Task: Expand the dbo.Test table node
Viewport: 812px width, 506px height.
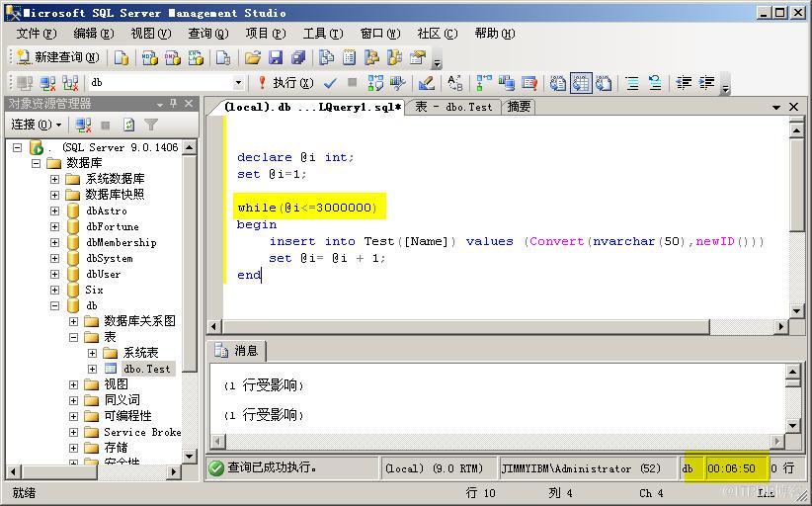Action: [92, 369]
